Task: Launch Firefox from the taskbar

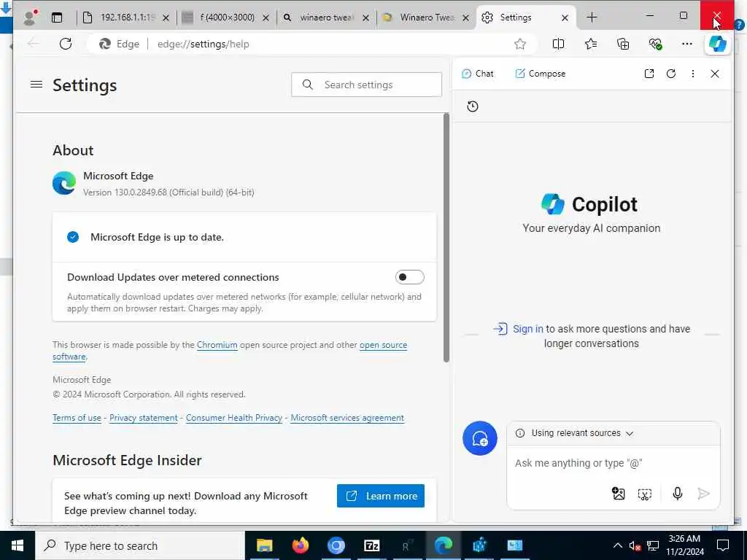Action: point(300,545)
